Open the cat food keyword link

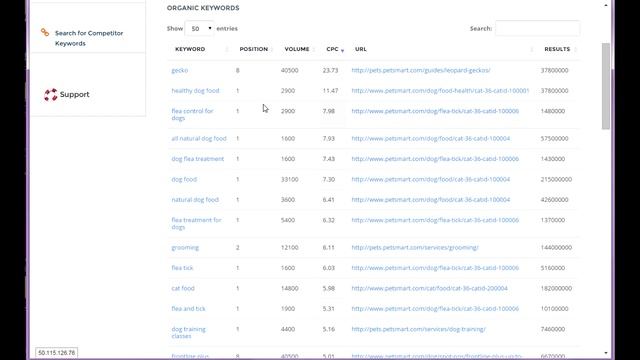click(x=183, y=288)
